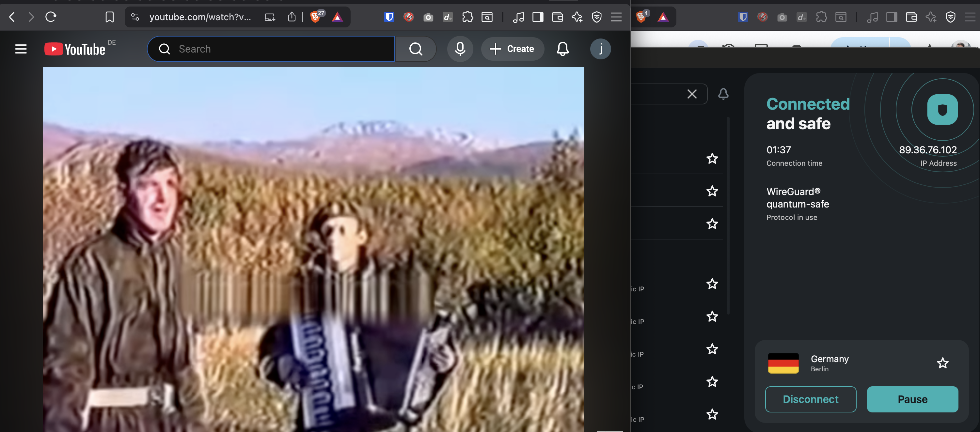Toggle the browser sidebar panel icon
980x432 pixels.
(x=538, y=17)
